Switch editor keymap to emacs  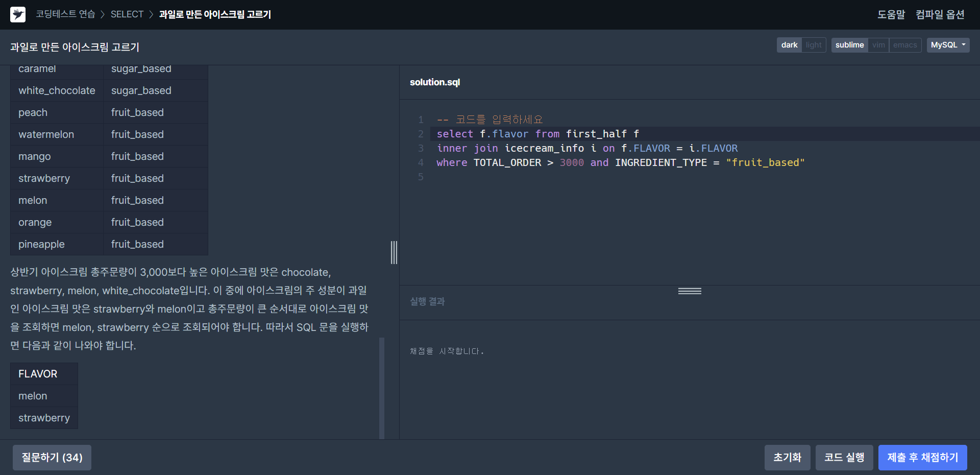905,45
